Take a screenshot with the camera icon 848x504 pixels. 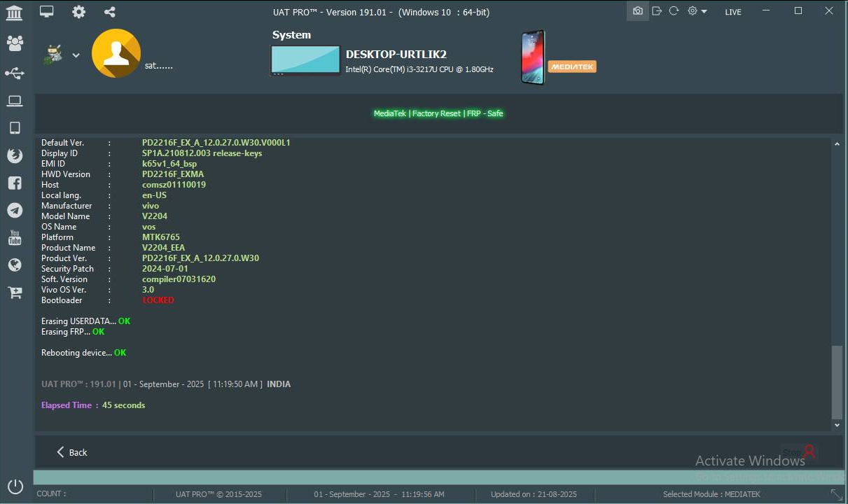click(x=637, y=11)
